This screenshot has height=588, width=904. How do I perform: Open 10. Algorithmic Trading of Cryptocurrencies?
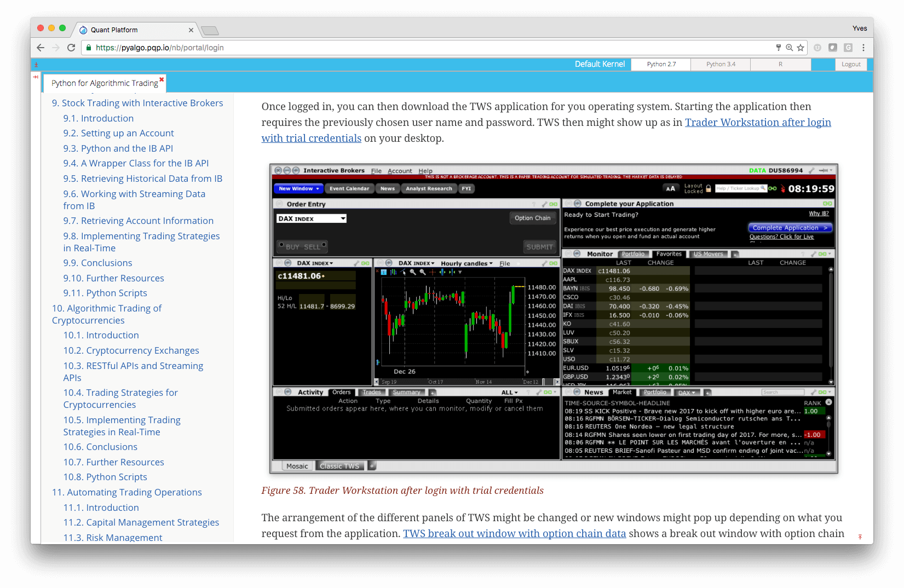coord(107,314)
